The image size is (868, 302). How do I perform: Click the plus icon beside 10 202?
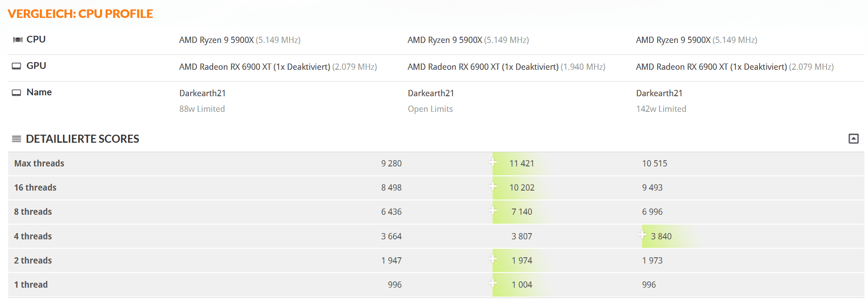coord(493,186)
